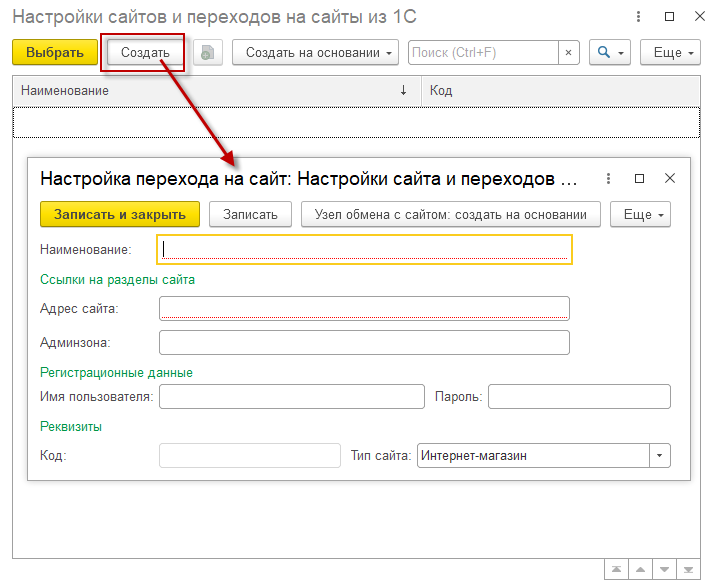
Task: Maximize the Настройка перехода на сайт dialog
Action: (639, 178)
